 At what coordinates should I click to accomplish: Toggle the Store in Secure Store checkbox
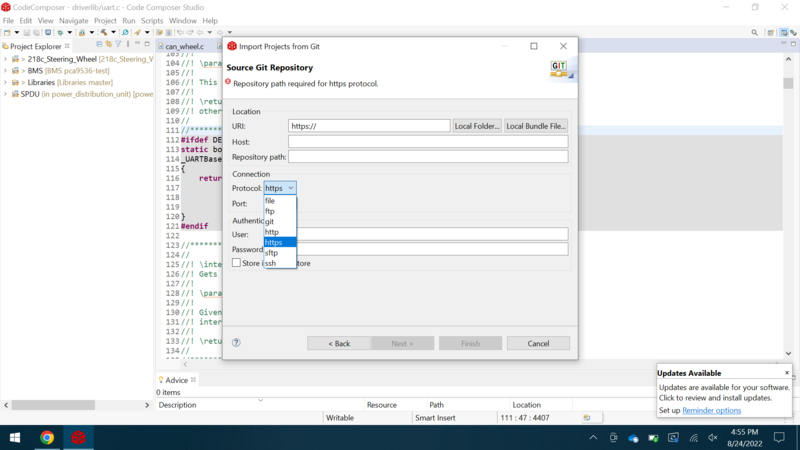pyautogui.click(x=236, y=262)
